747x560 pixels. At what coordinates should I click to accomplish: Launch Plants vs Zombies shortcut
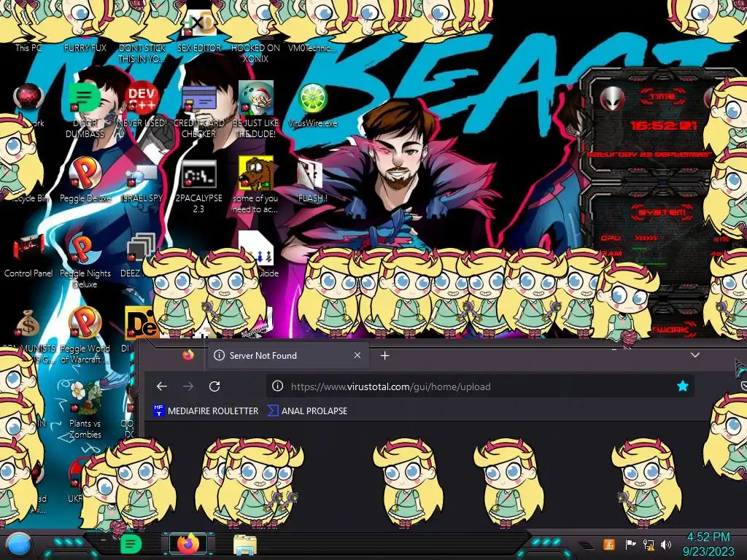click(85, 411)
